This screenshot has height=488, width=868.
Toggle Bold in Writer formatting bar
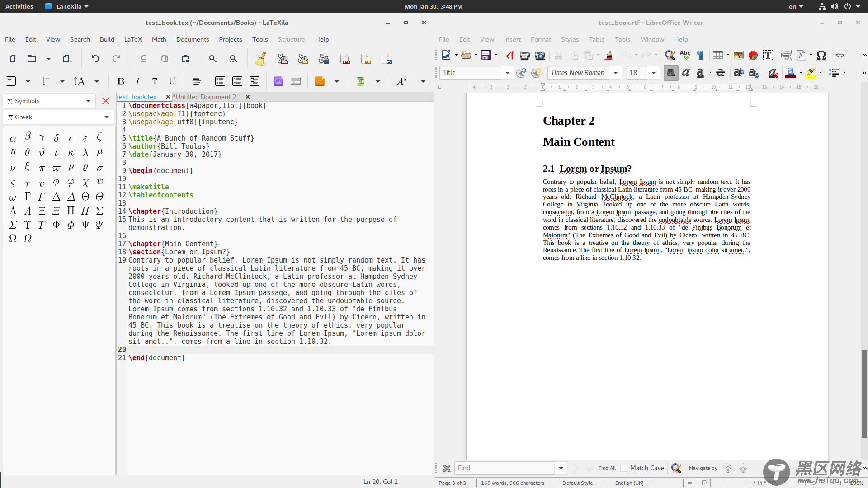click(x=671, y=73)
